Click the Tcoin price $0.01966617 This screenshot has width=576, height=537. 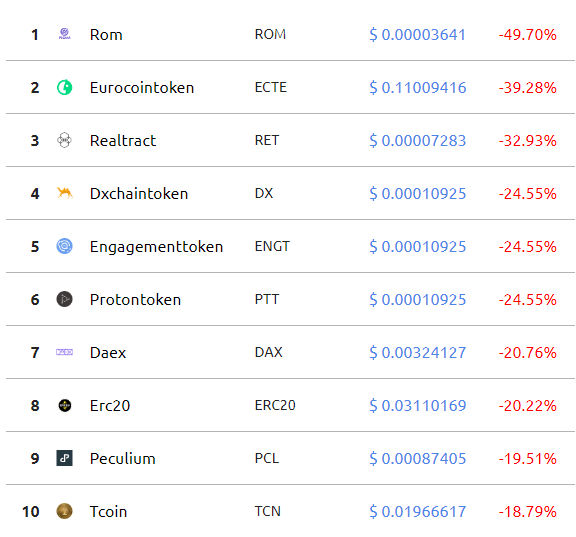[418, 512]
